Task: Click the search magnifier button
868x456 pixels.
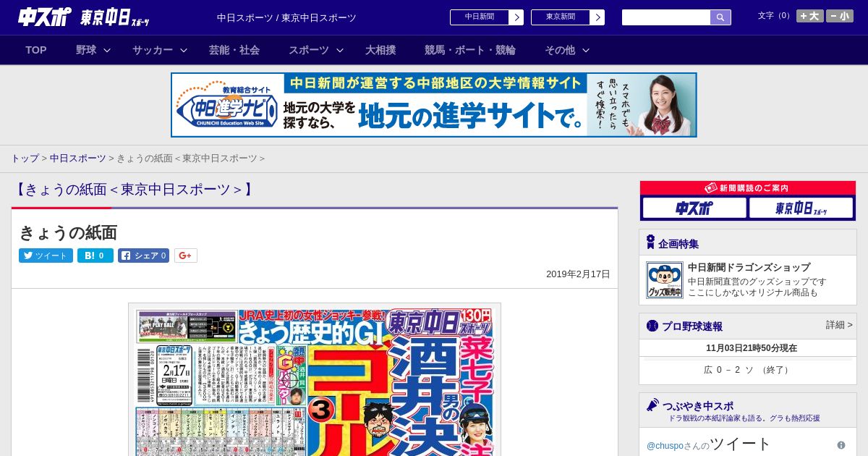Action: (x=720, y=17)
